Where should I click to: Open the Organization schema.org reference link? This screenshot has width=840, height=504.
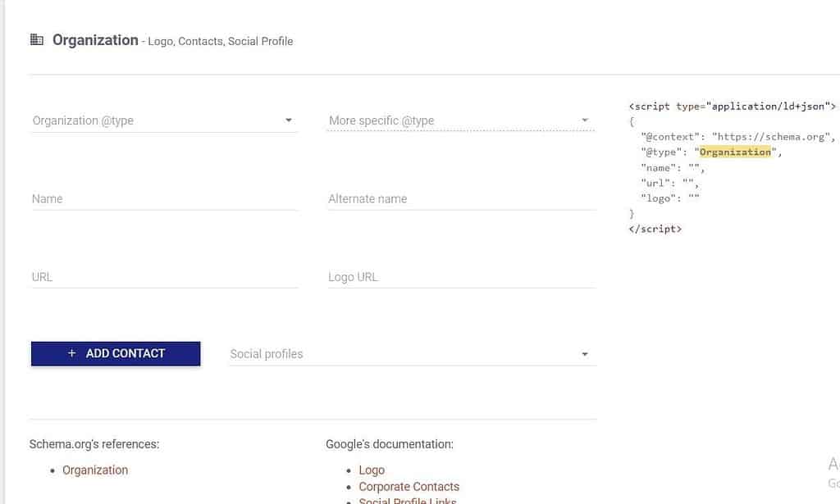pyautogui.click(x=95, y=470)
